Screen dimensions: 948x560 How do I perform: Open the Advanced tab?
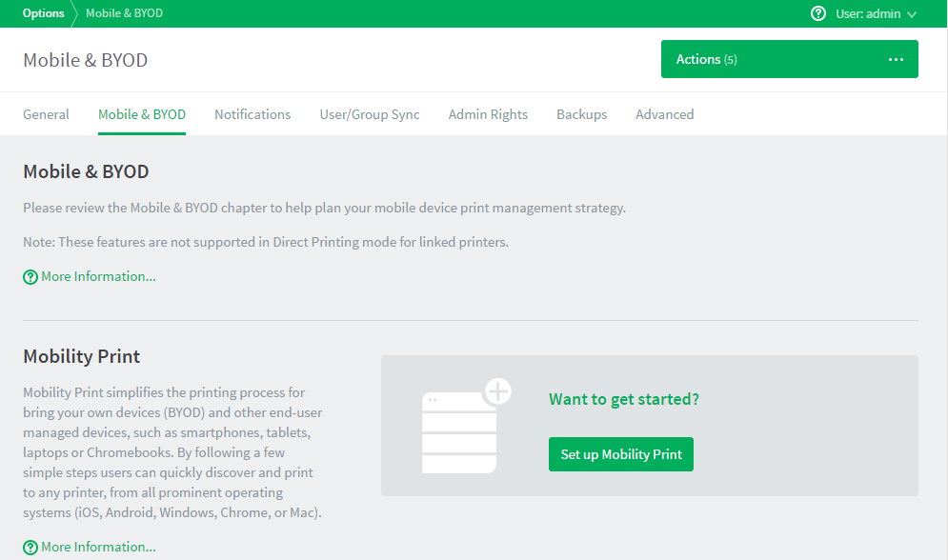point(664,114)
